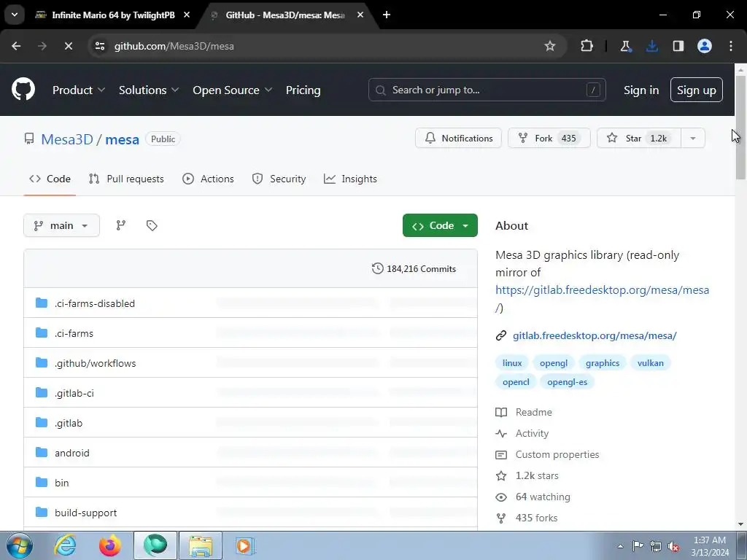Click the page vertical scrollbar thumb
This screenshot has width=747, height=560.
(x=740, y=128)
